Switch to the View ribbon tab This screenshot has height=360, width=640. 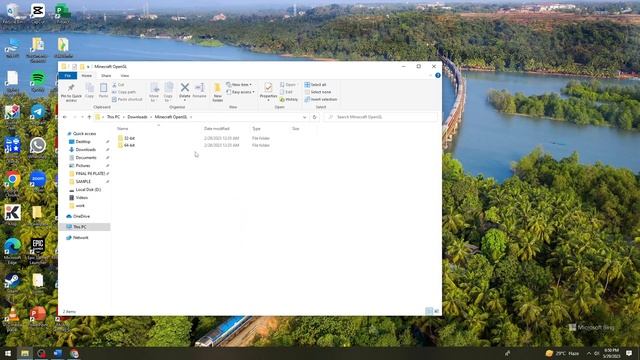125,76
